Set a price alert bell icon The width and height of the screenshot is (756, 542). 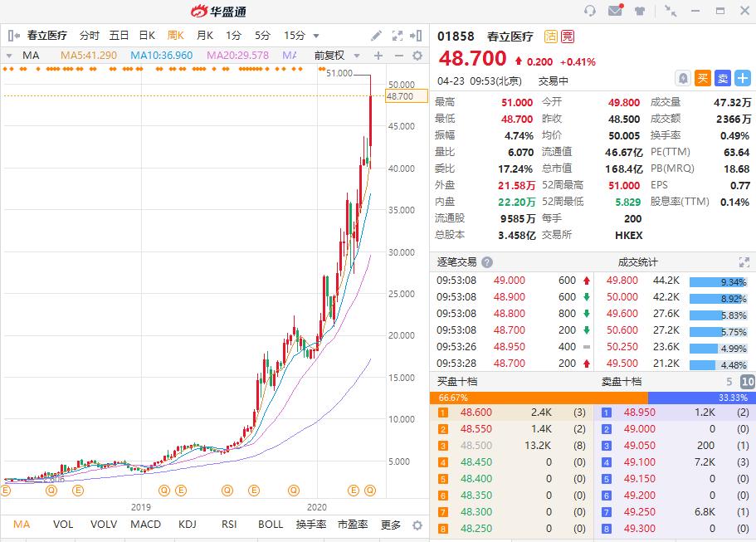(683, 78)
